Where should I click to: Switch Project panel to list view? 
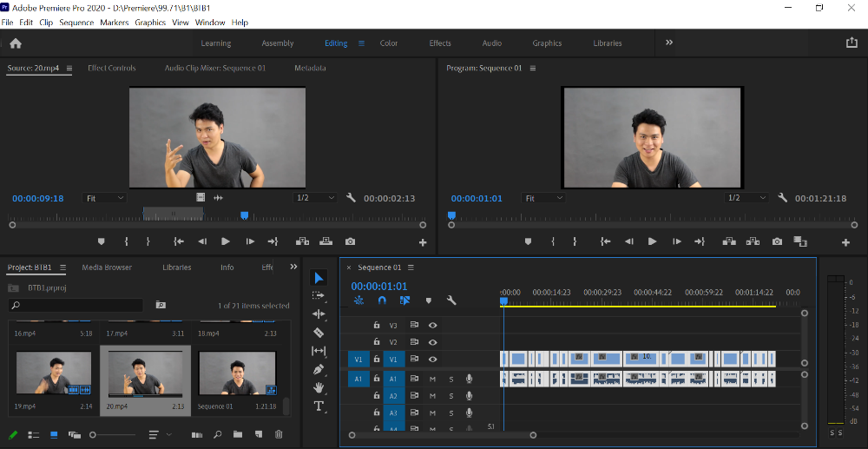(34, 434)
